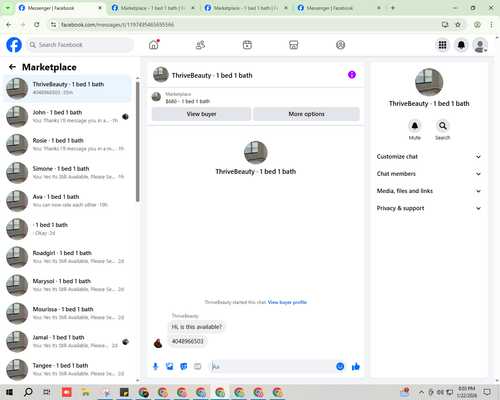
Task: Open the Marketplace storefront icon
Action: (294, 45)
